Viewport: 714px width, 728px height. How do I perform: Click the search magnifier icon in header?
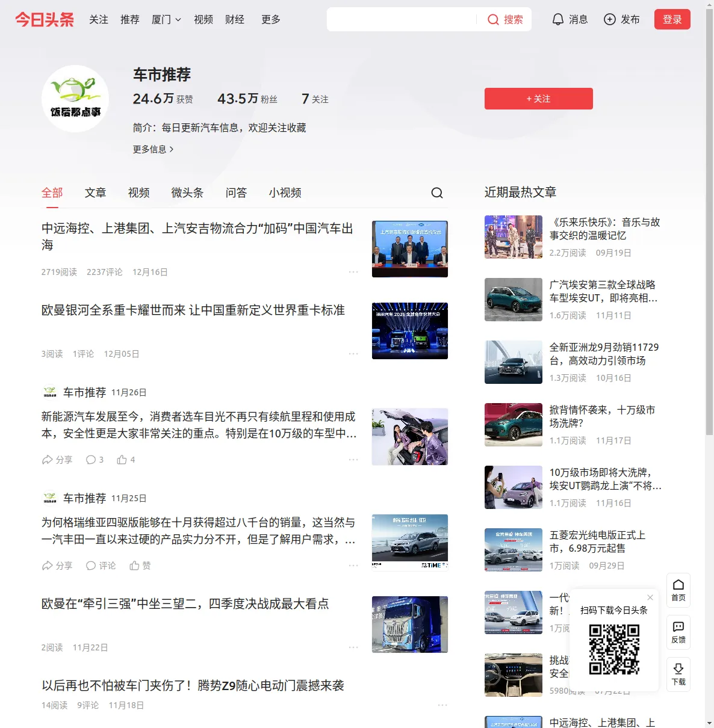click(x=493, y=19)
